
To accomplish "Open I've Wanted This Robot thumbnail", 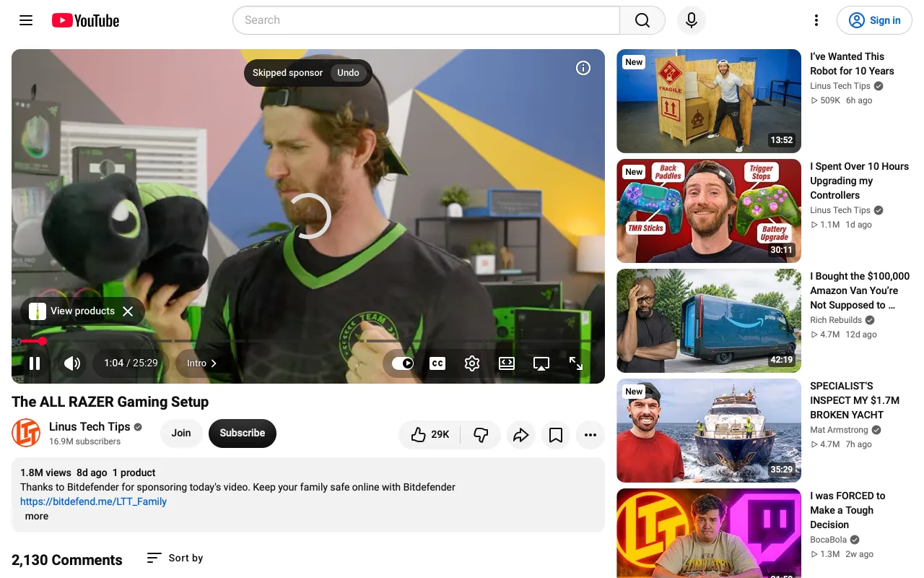I will [x=709, y=101].
